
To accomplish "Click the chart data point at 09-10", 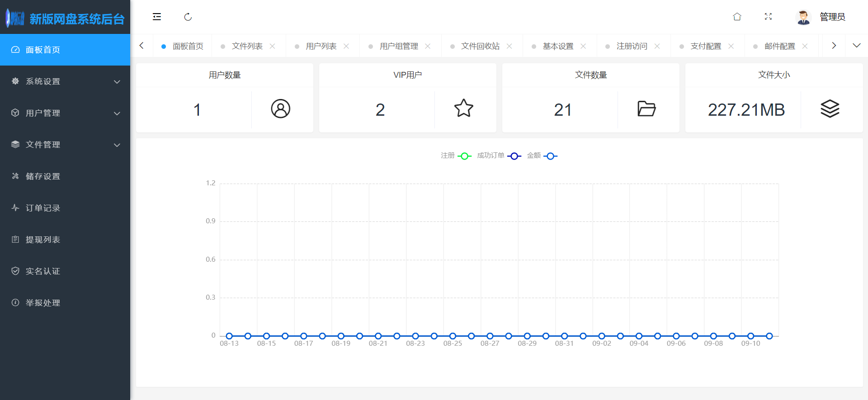I will point(750,336).
